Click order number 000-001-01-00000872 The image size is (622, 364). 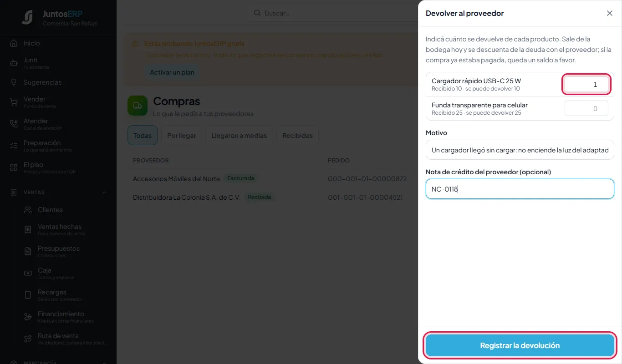point(367,179)
